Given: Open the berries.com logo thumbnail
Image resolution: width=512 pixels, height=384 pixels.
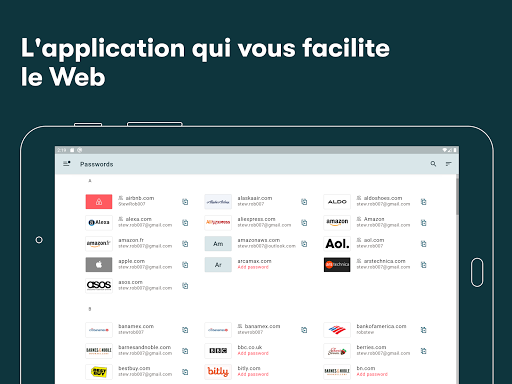Looking at the screenshot, I should (337, 351).
